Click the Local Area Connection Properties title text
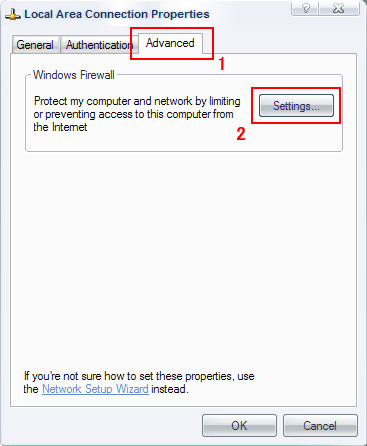 pyautogui.click(x=117, y=14)
